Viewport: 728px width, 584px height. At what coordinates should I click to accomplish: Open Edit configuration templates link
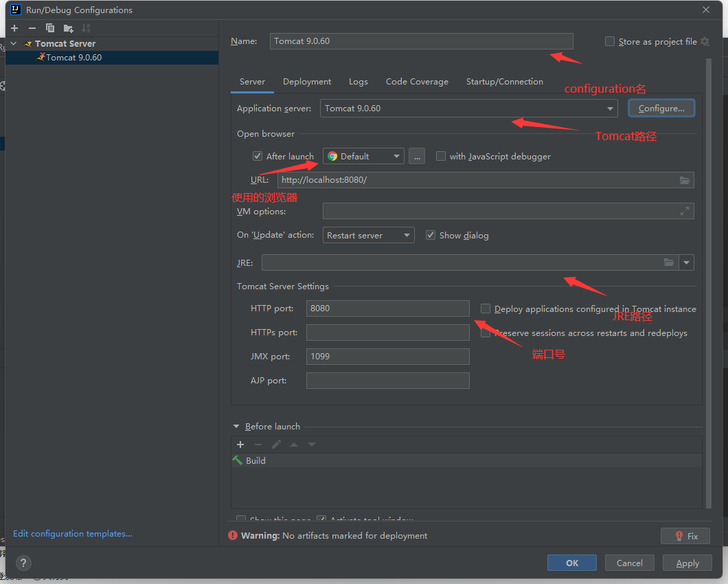click(73, 534)
